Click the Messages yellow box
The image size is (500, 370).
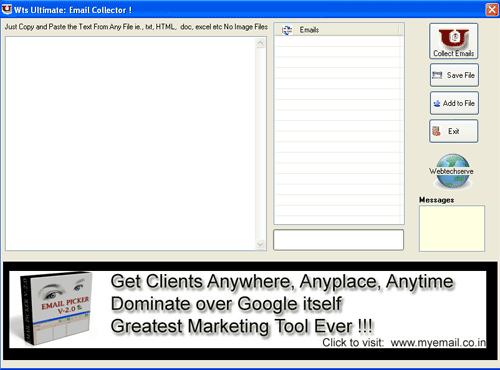452,228
